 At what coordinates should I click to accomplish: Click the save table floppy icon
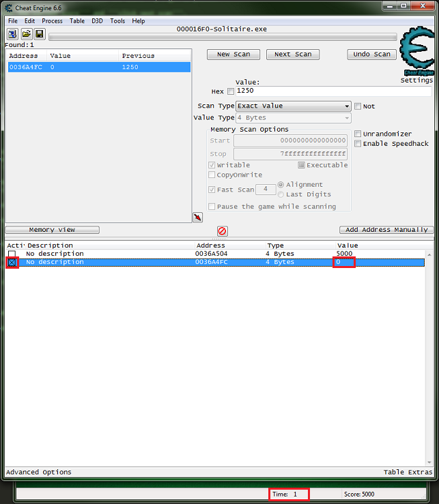pyautogui.click(x=39, y=33)
